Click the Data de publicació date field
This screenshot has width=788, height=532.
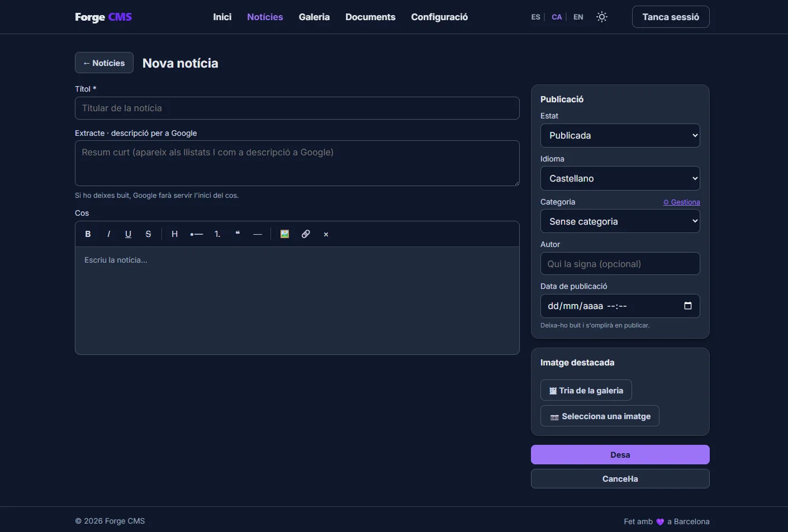click(x=620, y=306)
